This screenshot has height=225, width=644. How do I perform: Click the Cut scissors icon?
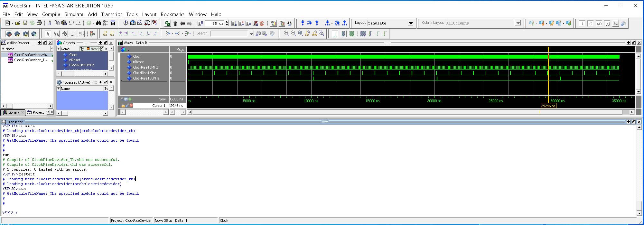[50, 23]
